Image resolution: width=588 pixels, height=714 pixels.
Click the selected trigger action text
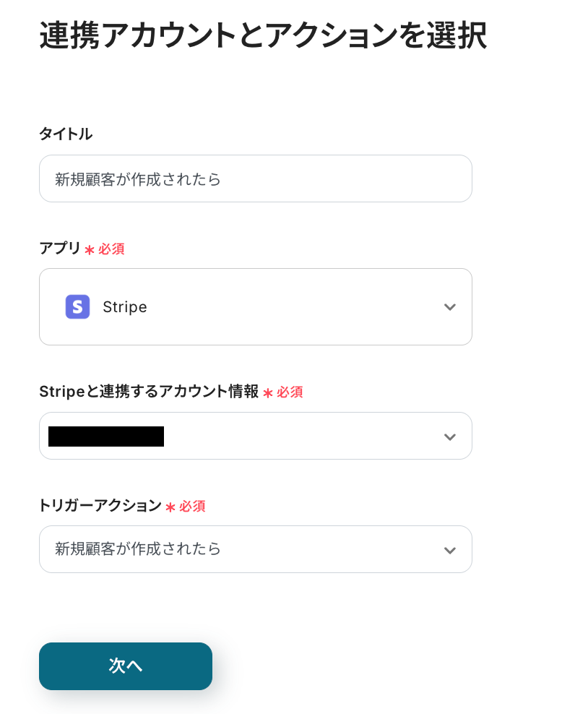(138, 549)
